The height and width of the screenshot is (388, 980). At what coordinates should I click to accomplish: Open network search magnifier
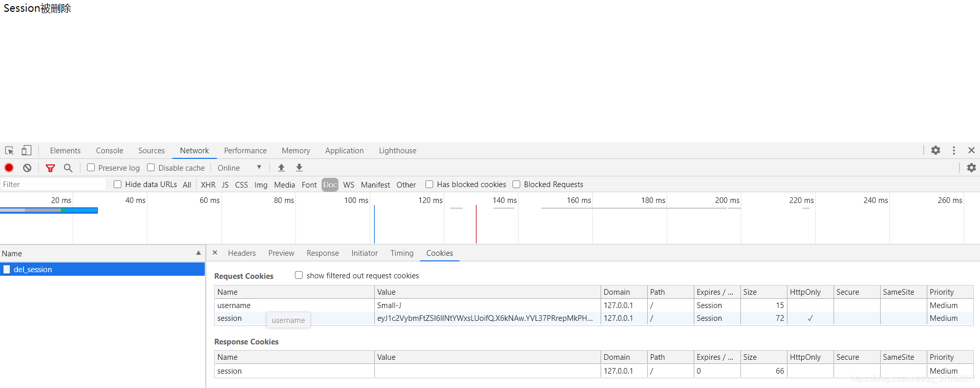click(68, 168)
